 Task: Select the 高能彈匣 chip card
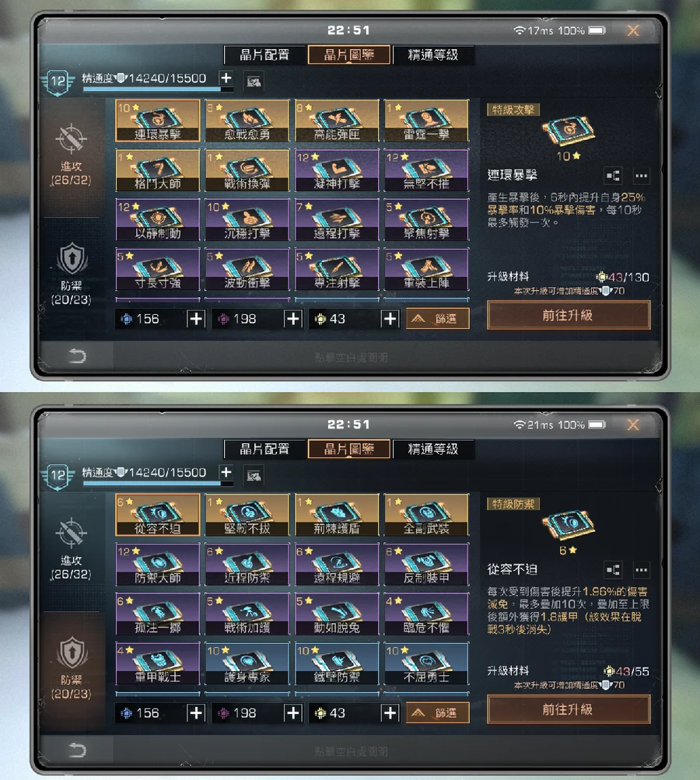click(x=337, y=121)
